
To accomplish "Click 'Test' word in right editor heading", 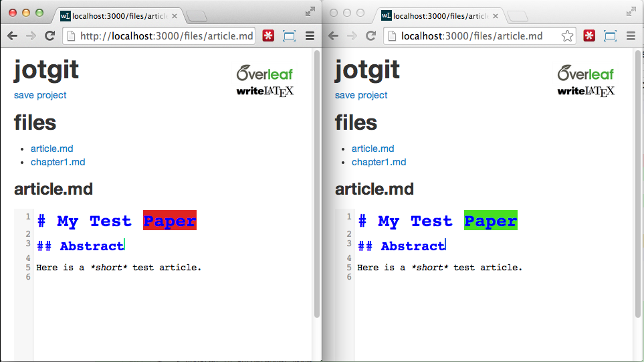I will tap(431, 221).
